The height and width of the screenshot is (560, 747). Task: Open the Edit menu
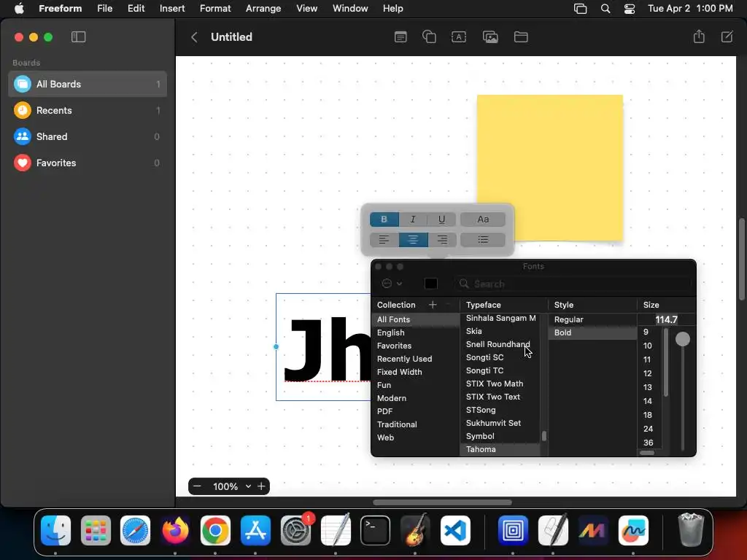(136, 9)
